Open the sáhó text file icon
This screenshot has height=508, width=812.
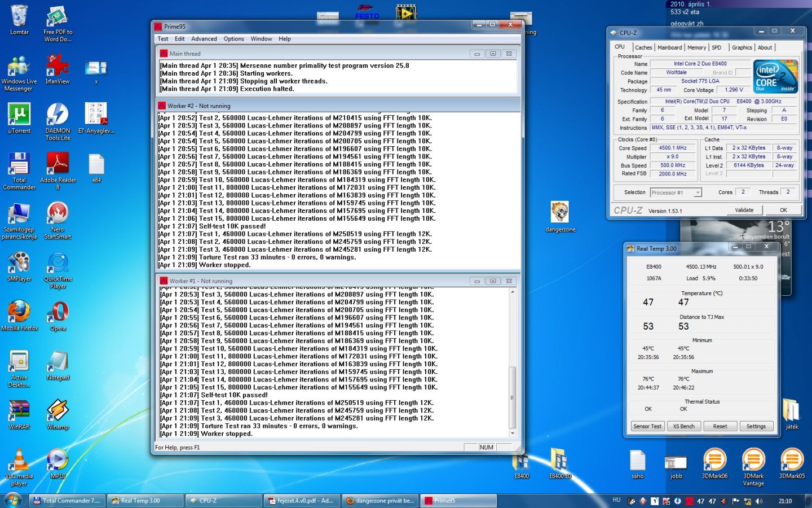coord(637,464)
